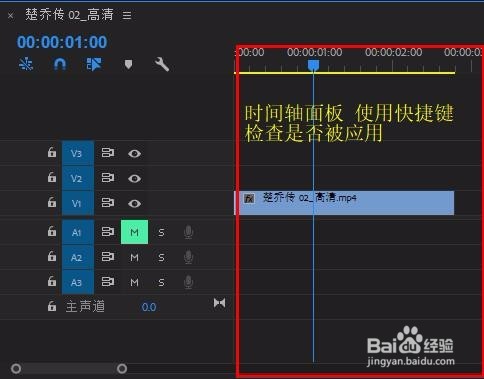Target the V1 track header
The height and width of the screenshot is (379, 484).
(78, 203)
